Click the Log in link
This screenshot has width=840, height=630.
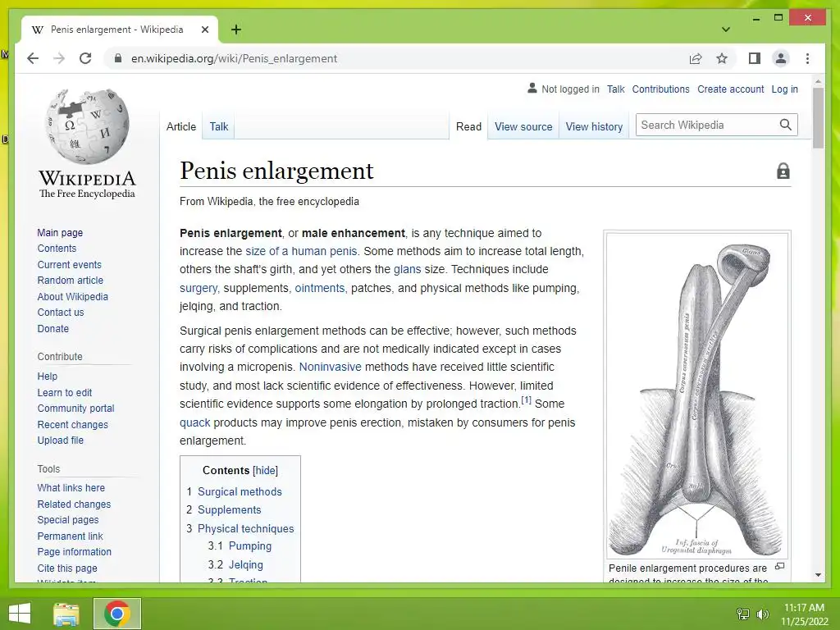tap(784, 89)
